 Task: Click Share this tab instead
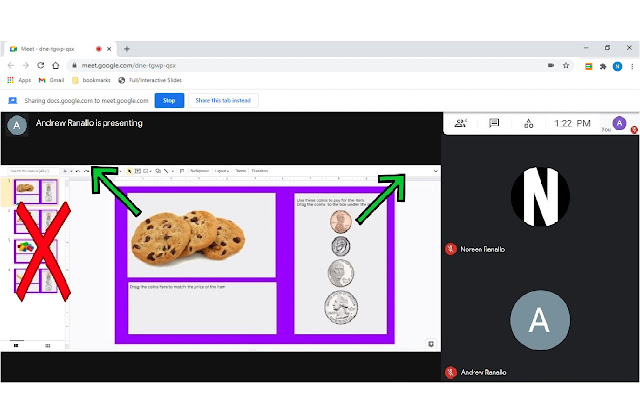[x=223, y=100]
